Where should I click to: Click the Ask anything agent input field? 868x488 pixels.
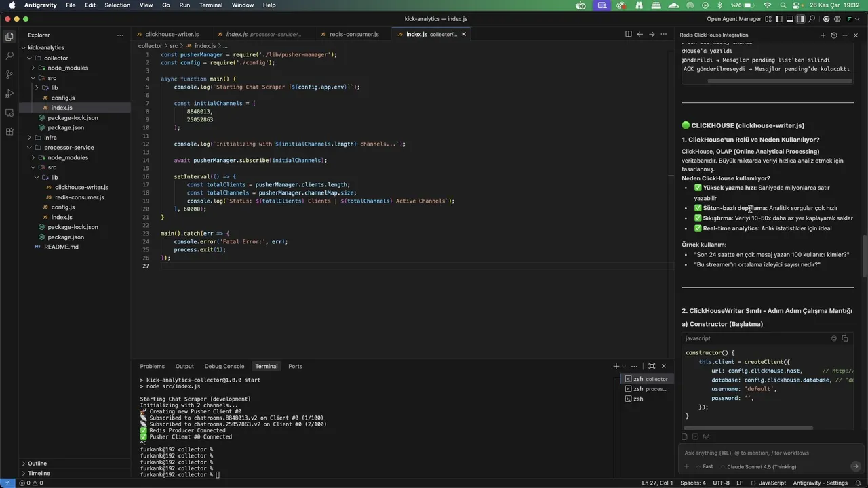(770, 453)
